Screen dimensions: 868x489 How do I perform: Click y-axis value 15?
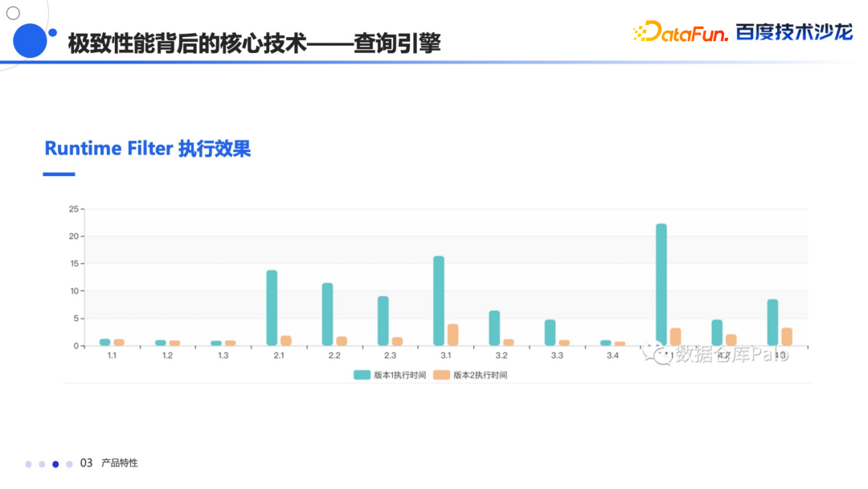point(74,264)
